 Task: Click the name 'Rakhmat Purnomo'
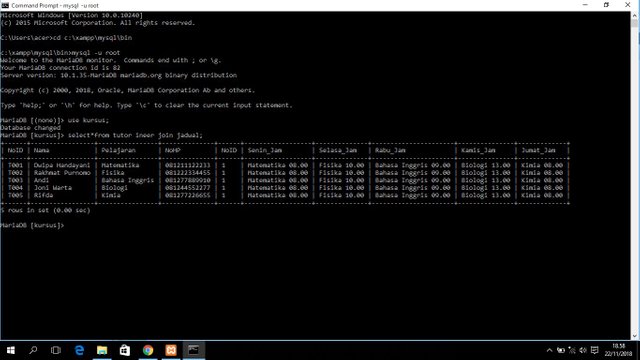[62, 173]
